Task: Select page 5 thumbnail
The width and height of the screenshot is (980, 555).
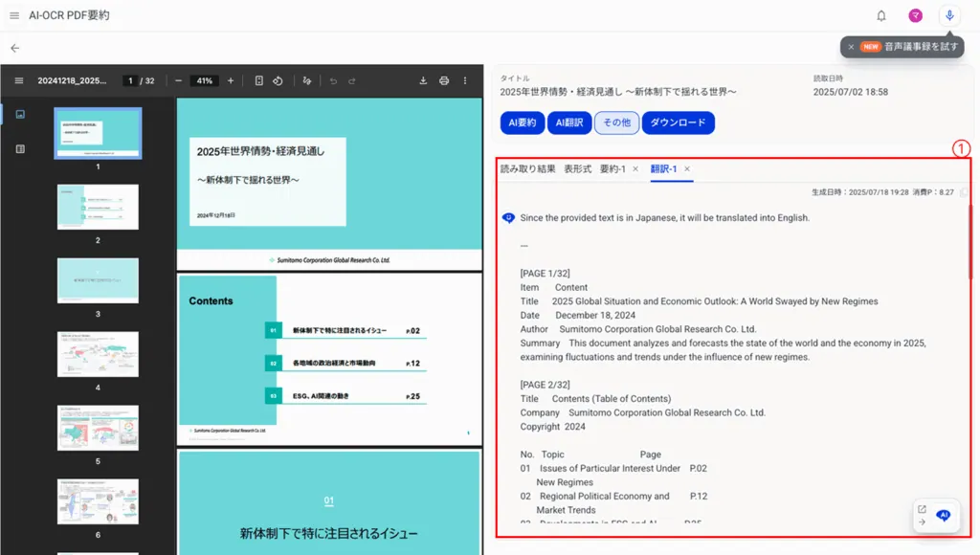Action: [x=99, y=428]
